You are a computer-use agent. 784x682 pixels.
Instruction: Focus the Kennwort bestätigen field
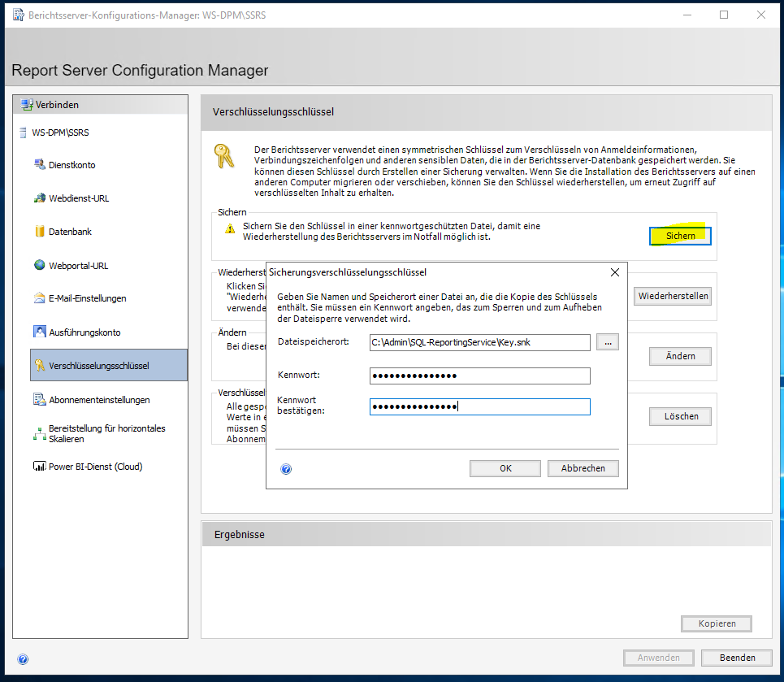pos(480,406)
